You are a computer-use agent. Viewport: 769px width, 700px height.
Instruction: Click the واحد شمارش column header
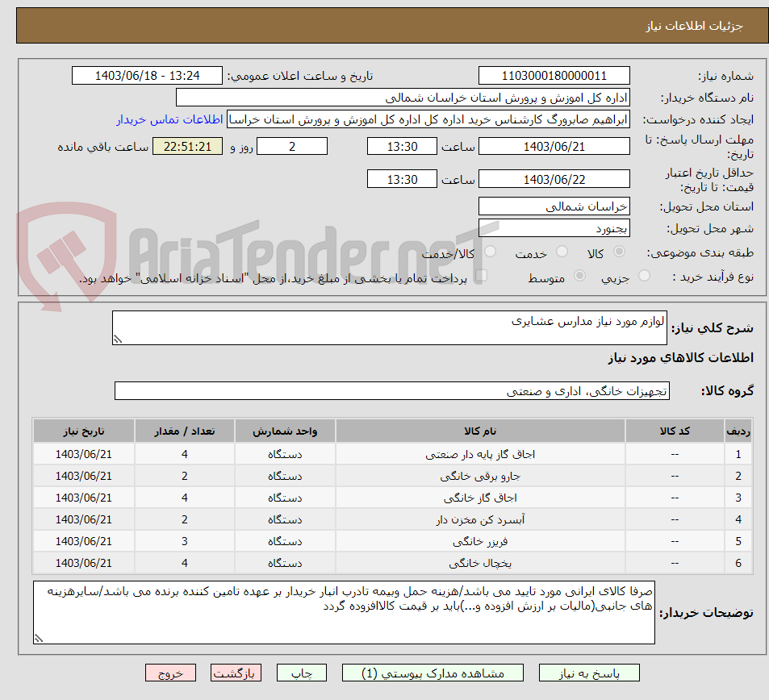[285, 431]
